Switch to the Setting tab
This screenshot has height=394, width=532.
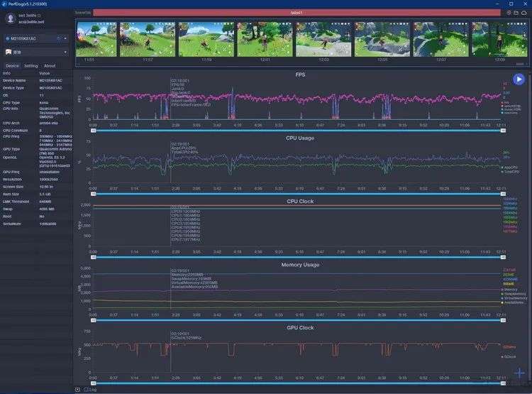[31, 66]
